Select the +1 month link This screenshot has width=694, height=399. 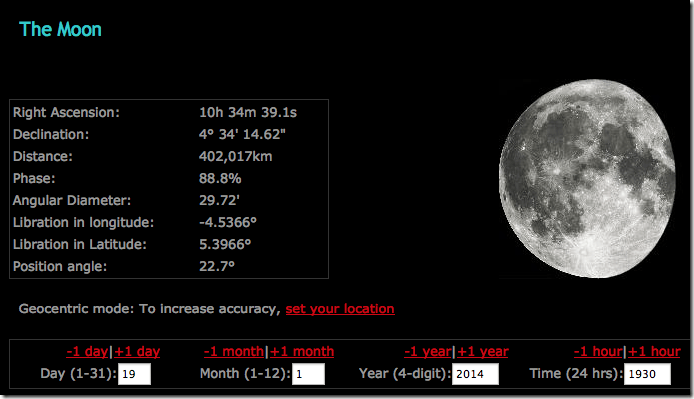[x=302, y=352]
